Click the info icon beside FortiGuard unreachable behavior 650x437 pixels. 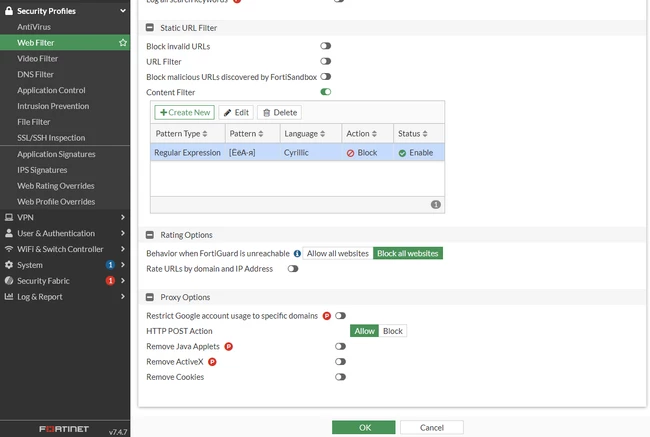coord(297,253)
